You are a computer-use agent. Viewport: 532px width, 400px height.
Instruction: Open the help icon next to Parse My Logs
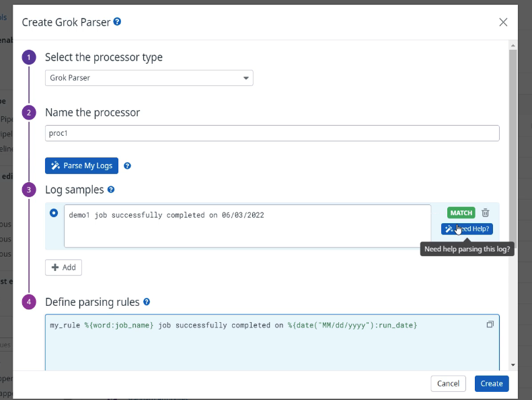click(x=127, y=165)
